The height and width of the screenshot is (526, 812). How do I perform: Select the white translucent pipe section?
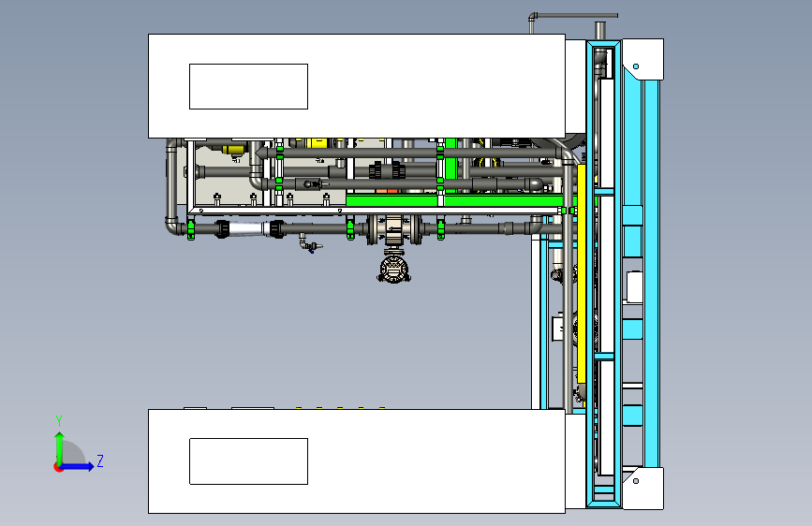pyautogui.click(x=247, y=228)
